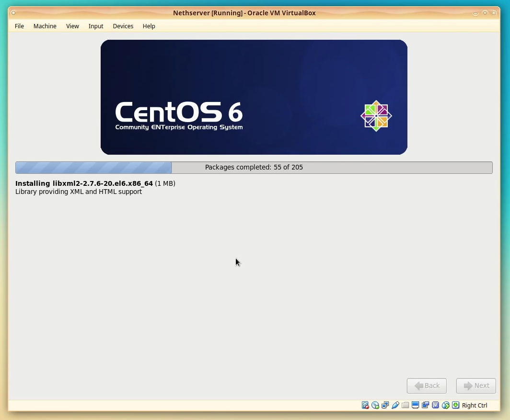The width and height of the screenshot is (510, 420).
Task: Click the mouse integration status icon
Action: tap(446, 405)
